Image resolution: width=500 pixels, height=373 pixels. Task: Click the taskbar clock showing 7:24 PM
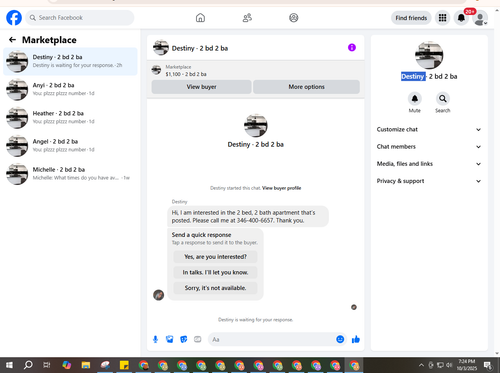(466, 365)
